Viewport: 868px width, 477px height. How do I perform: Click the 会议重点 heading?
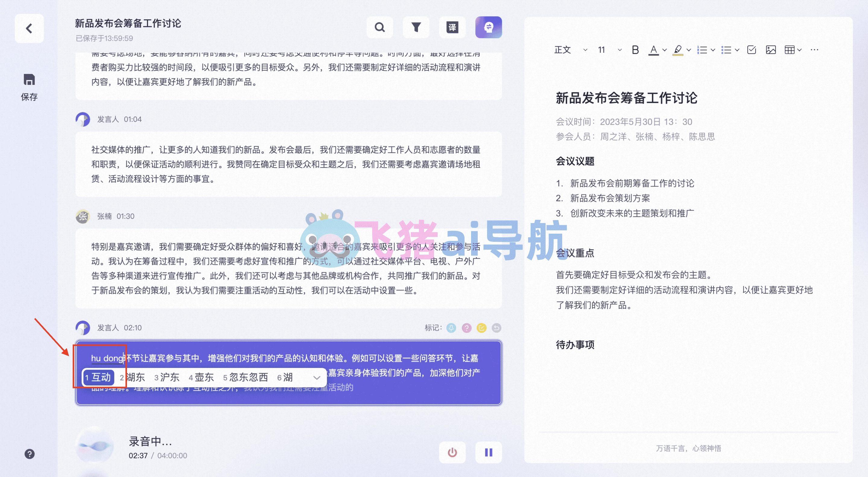(x=575, y=253)
